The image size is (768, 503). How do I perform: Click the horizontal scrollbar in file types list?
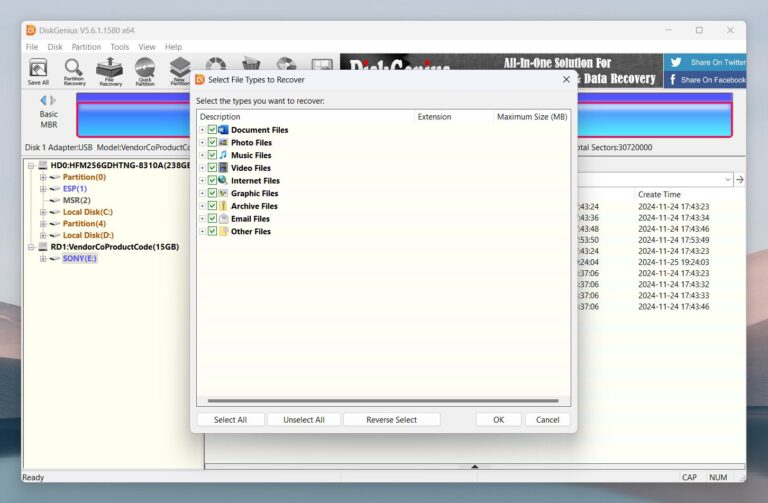click(x=380, y=402)
